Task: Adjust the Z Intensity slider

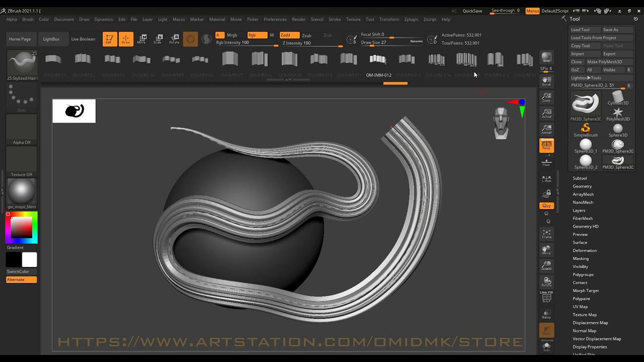Action: 312,43
